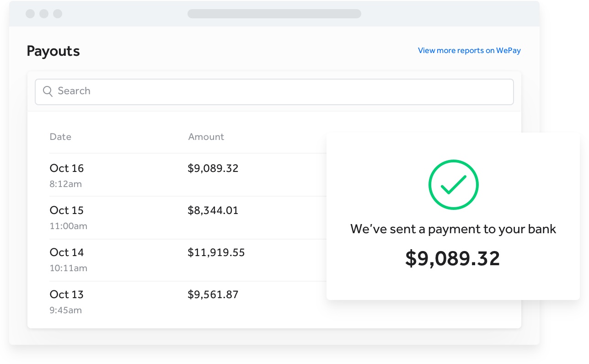The height and width of the screenshot is (364, 589).
Task: Click the green checkmark success icon
Action: tap(453, 184)
